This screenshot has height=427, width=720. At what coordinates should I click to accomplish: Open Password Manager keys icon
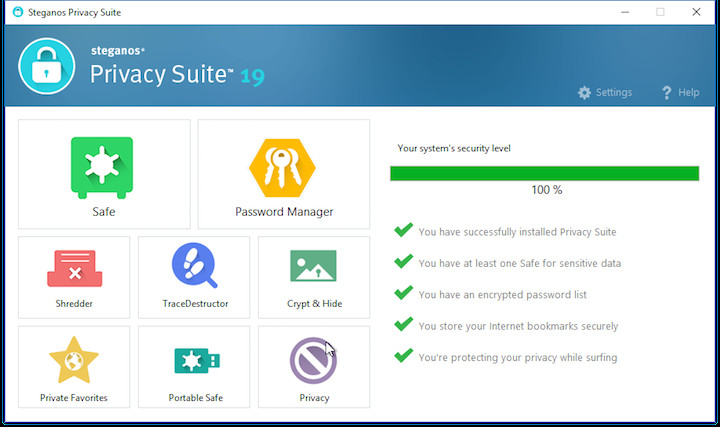(282, 168)
